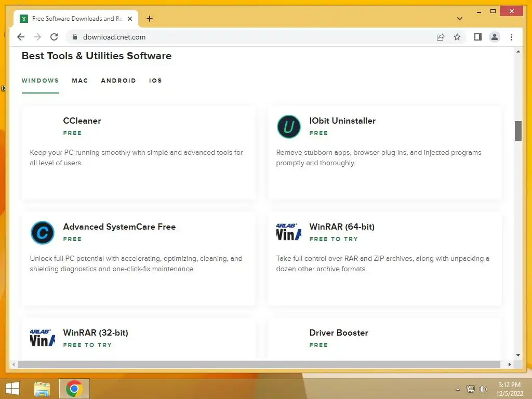This screenshot has height=399, width=532.
Task: Open the Chrome three-dot menu
Action: pos(511,37)
